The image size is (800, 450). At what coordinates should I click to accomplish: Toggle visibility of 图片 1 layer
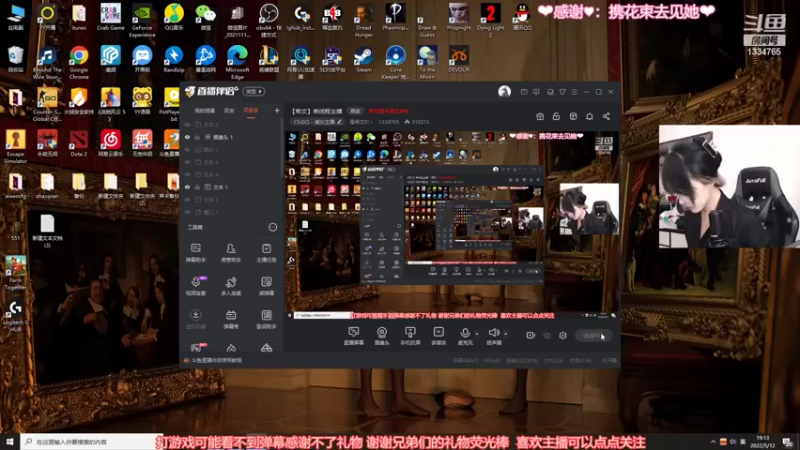187,149
